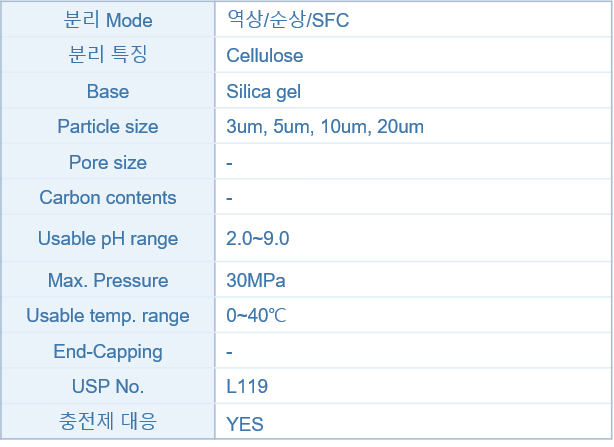This screenshot has height=447, width=614.
Task: Click the 'Max. Pressure' label
Action: click(108, 280)
